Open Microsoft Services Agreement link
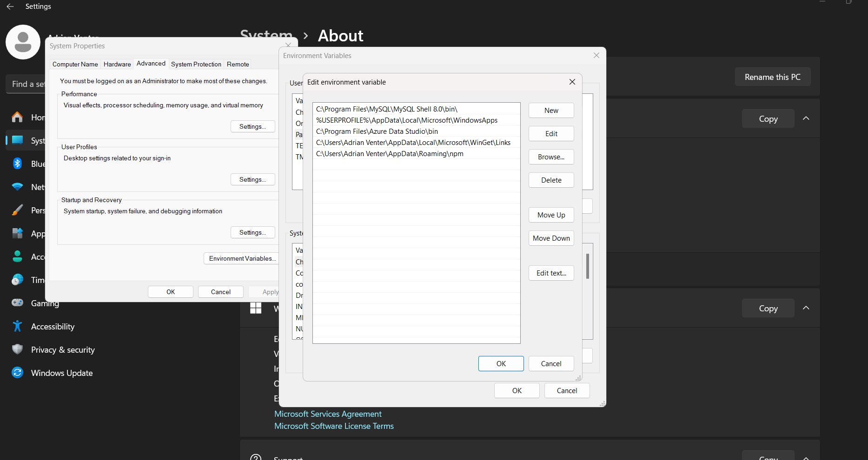The image size is (868, 460). (x=328, y=414)
